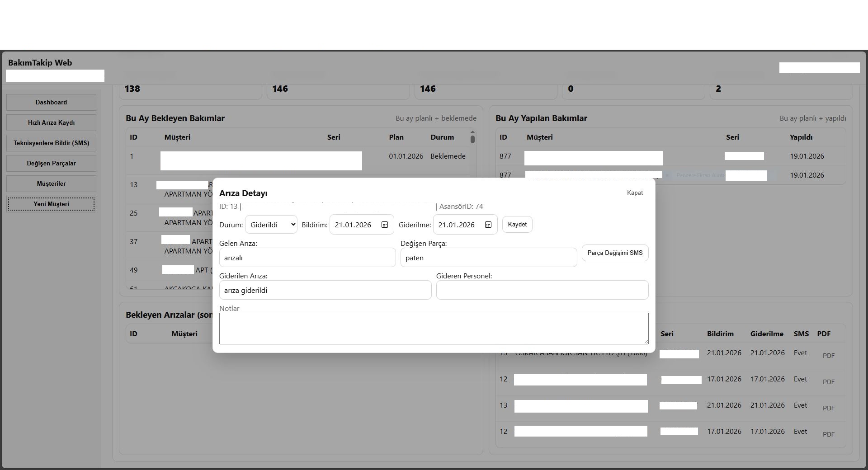Focus the Gelen Arıza input field
This screenshot has width=868, height=470.
click(307, 258)
